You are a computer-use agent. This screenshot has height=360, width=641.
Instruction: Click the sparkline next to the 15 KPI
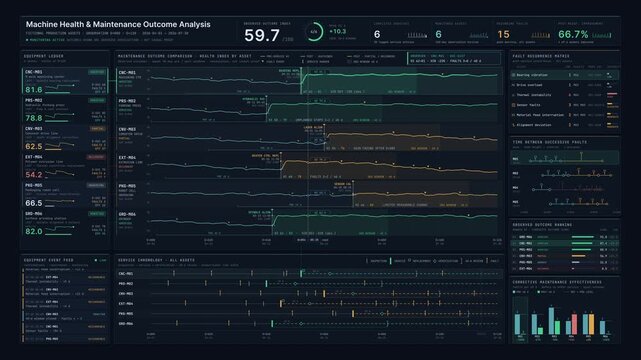tap(540, 36)
